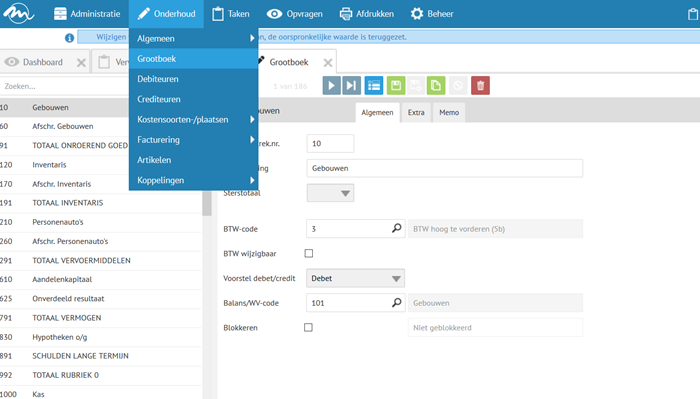Viewport: 700px width, 399px height.
Task: Click the green new document icon
Action: click(436, 86)
